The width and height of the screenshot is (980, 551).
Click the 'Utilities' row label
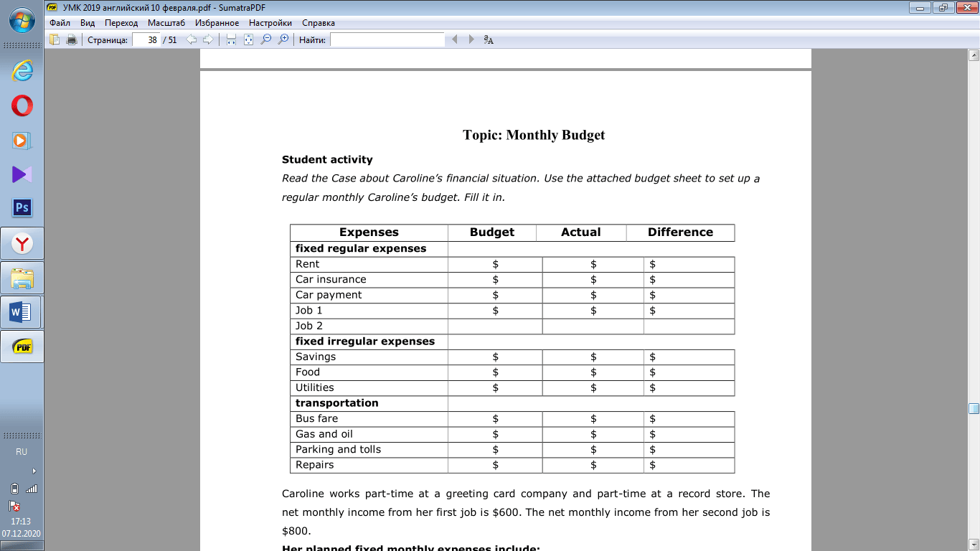[x=315, y=387]
